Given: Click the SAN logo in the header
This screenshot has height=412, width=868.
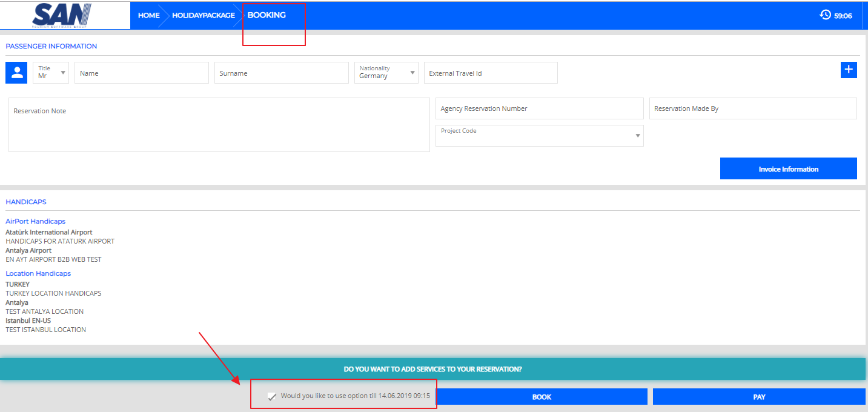Looking at the screenshot, I should [62, 15].
